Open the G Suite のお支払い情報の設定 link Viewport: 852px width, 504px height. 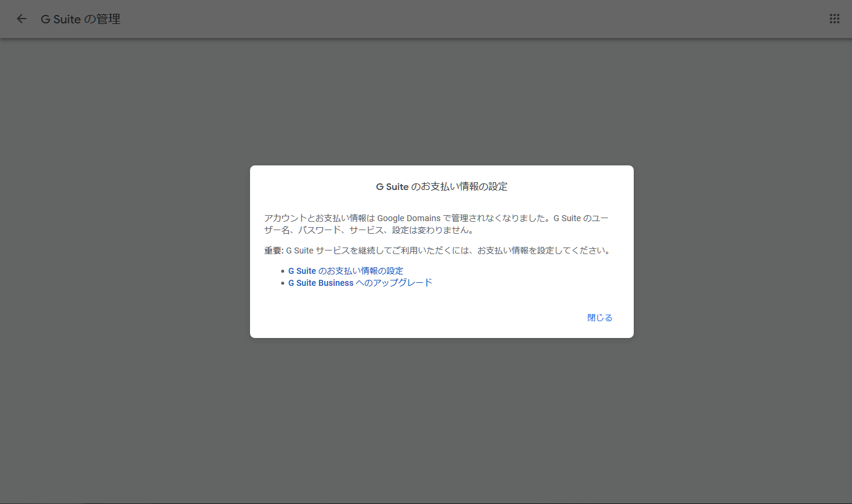tap(346, 271)
